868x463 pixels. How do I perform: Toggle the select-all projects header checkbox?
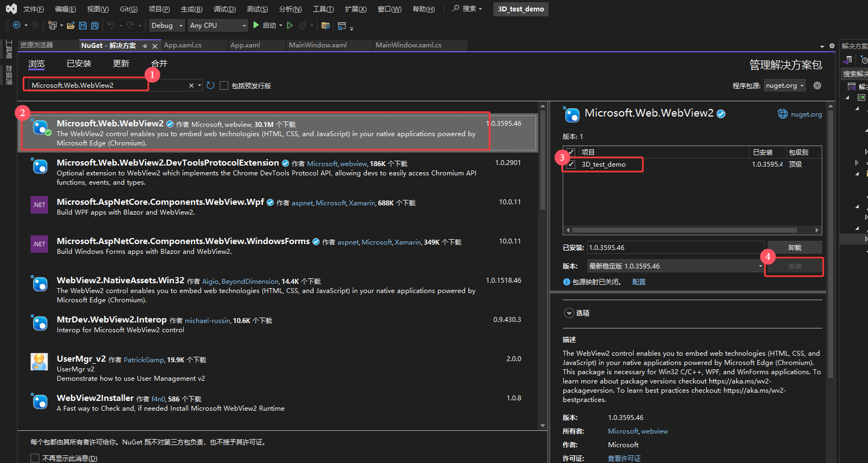[x=571, y=152]
